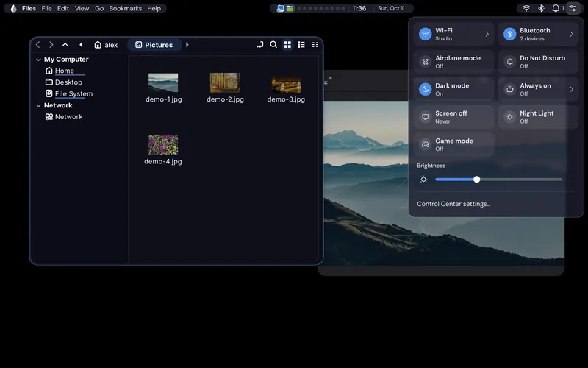Toggle Wi-Fi round icon button
The image size is (588, 368).
pos(426,34)
